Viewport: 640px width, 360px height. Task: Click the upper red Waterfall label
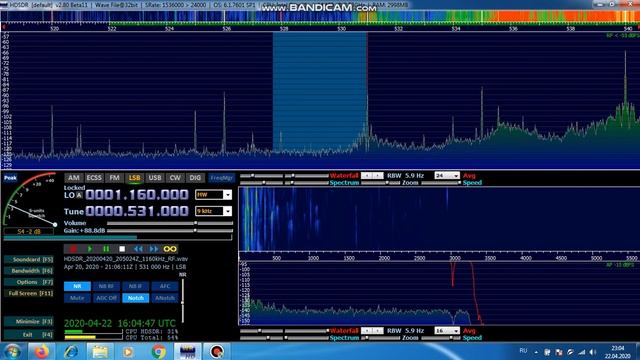pos(344,176)
